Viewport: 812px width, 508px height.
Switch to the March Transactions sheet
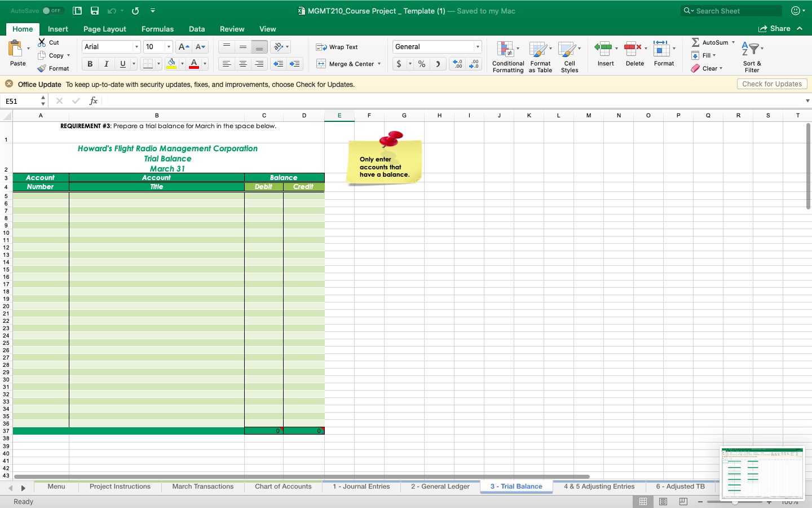click(x=203, y=487)
